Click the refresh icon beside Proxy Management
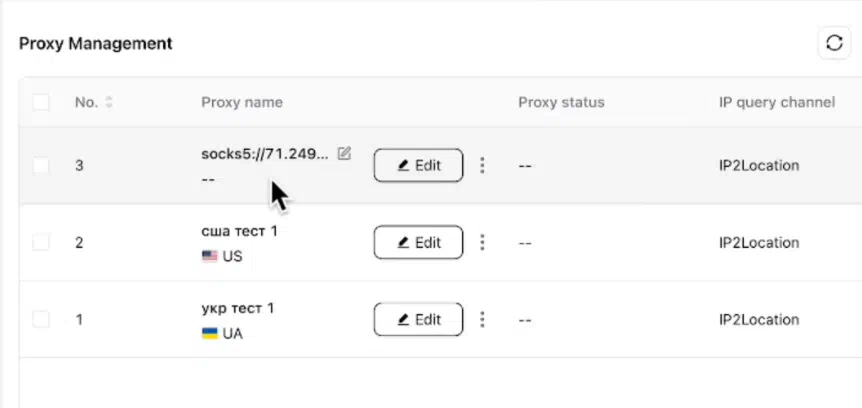The image size is (862, 408). [835, 43]
